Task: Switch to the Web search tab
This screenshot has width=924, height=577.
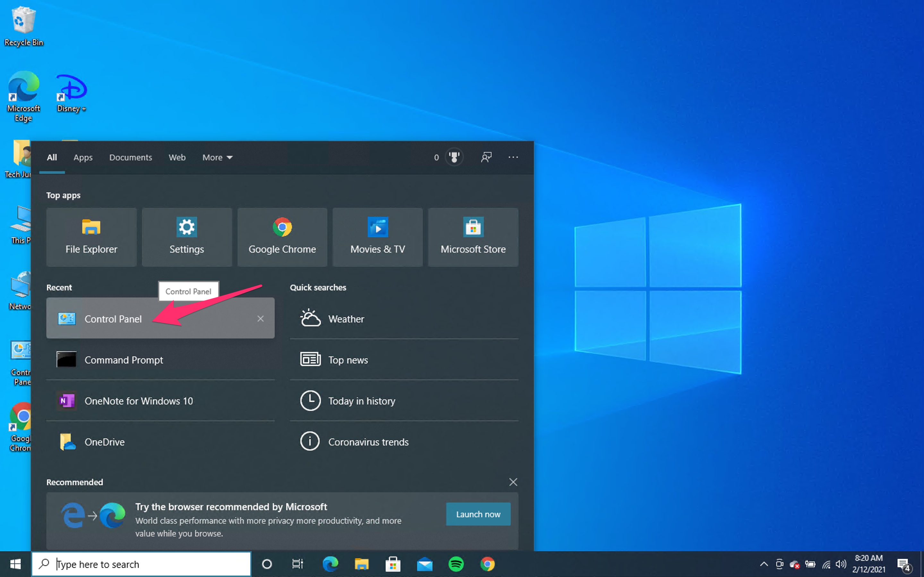Action: point(177,157)
